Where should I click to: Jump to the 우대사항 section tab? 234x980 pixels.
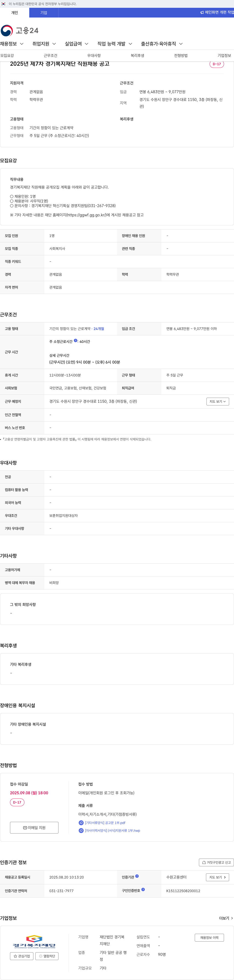click(94, 55)
